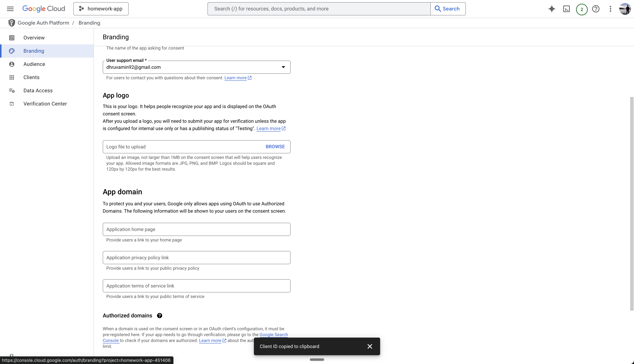Go to Google Auth Platform breadcrumb

[43, 23]
